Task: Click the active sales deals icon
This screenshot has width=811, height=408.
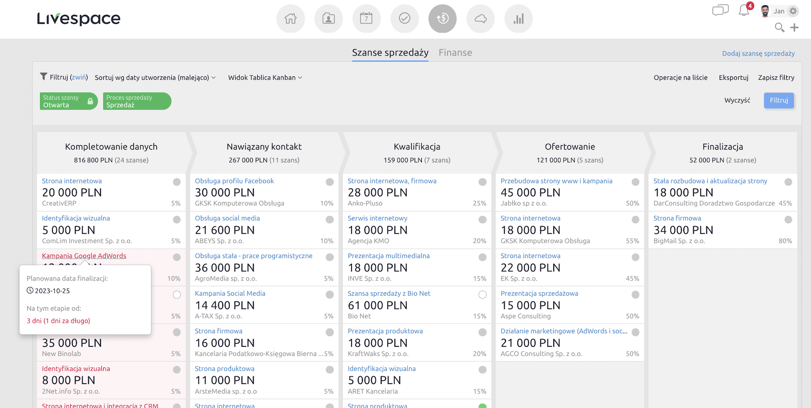Action: click(442, 19)
